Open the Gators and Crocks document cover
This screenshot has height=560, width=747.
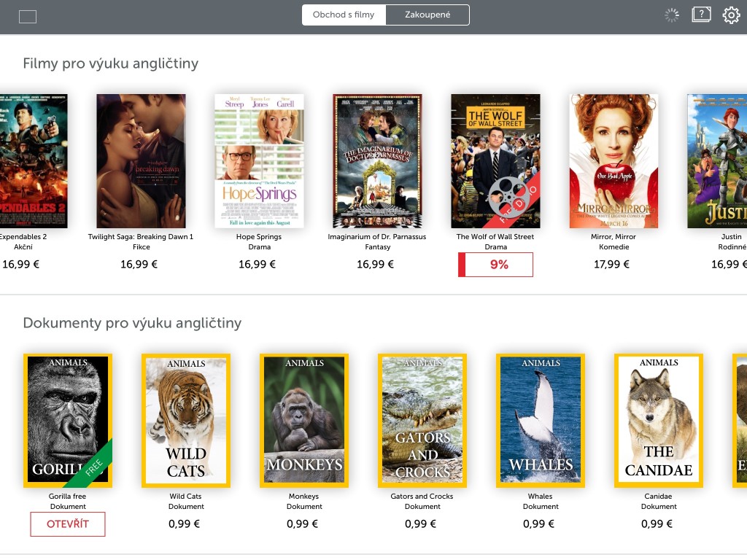tap(422, 421)
